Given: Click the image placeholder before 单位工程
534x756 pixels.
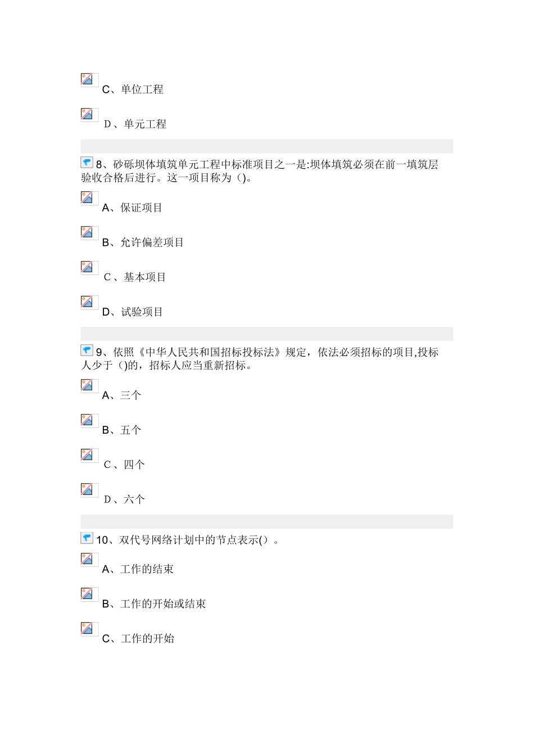Looking at the screenshot, I should click(x=89, y=80).
